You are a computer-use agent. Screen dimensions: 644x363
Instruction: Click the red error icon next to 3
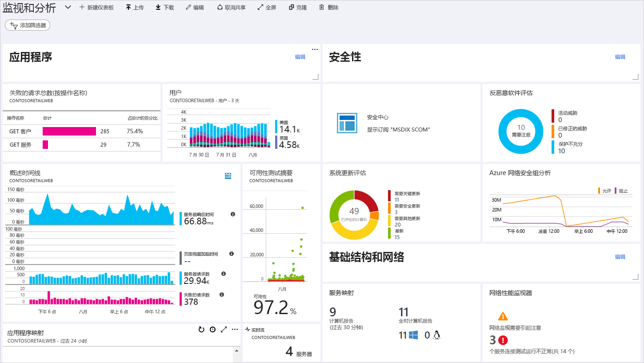[503, 340]
